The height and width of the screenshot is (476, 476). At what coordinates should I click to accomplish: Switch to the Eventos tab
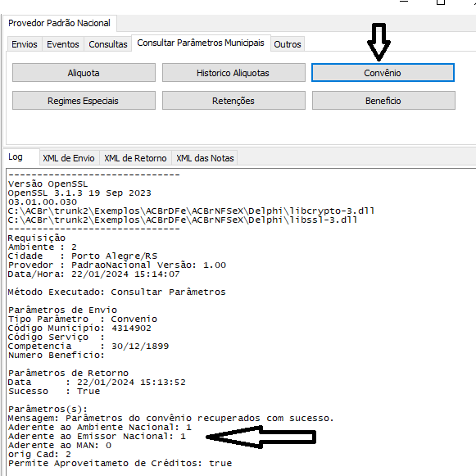(x=63, y=44)
